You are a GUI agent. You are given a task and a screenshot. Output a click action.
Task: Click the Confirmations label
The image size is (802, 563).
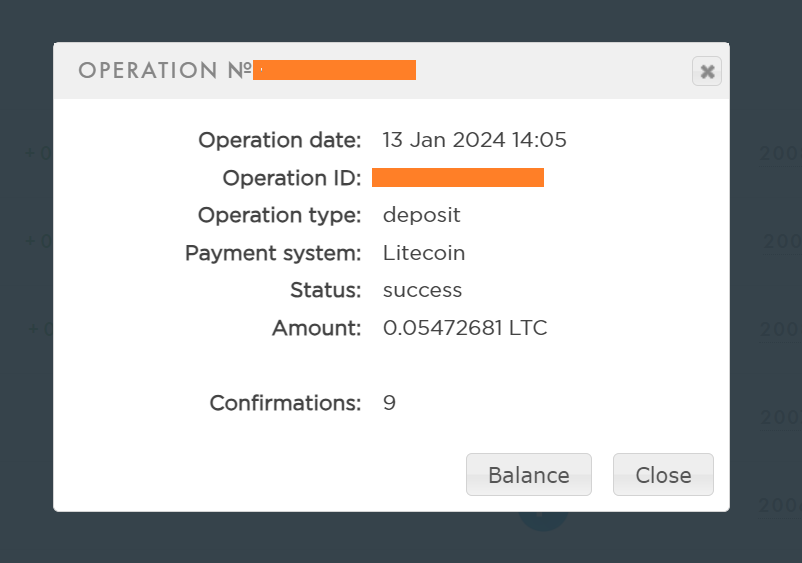point(284,403)
